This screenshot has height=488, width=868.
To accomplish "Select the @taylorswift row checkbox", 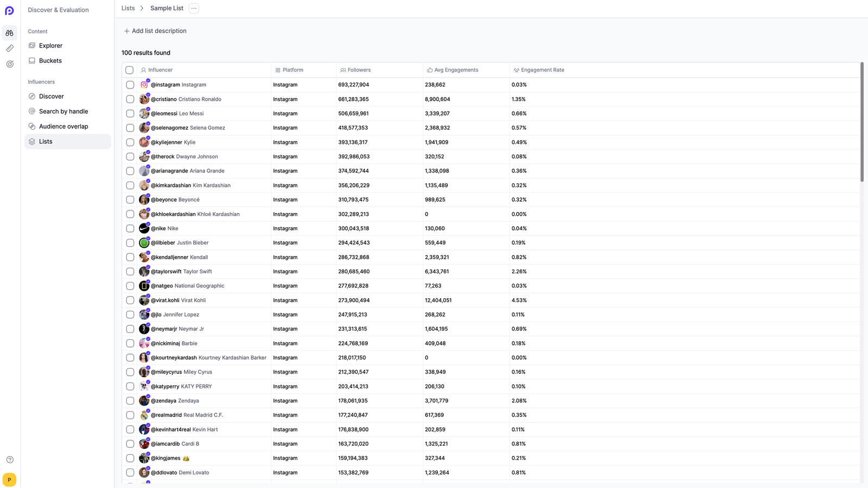I will coord(130,272).
